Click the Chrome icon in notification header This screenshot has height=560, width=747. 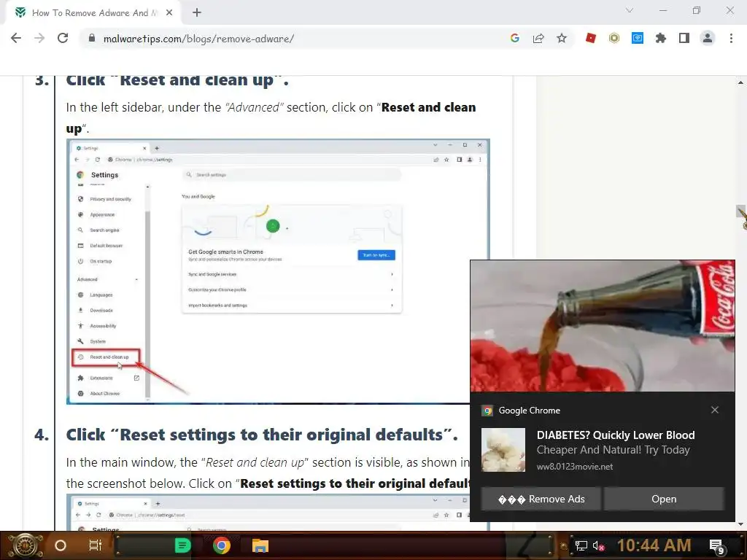pyautogui.click(x=487, y=411)
